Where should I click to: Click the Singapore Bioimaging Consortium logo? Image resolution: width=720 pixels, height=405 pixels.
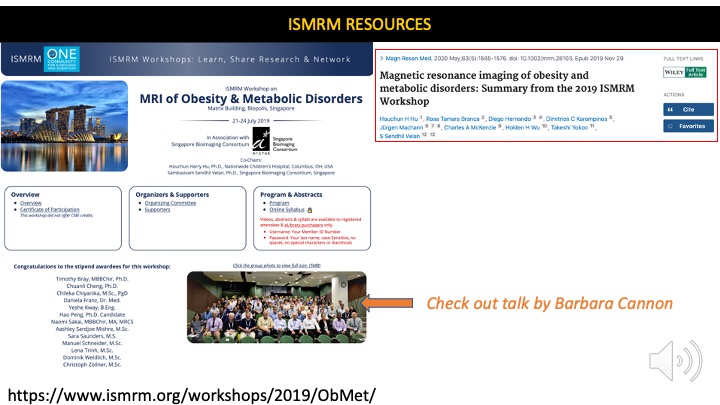pos(262,138)
